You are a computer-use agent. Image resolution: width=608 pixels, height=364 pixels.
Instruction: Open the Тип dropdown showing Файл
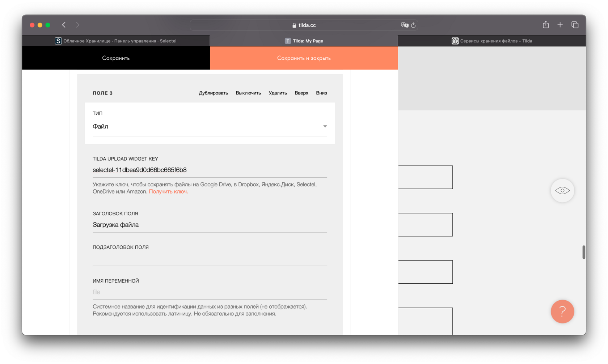click(x=210, y=127)
